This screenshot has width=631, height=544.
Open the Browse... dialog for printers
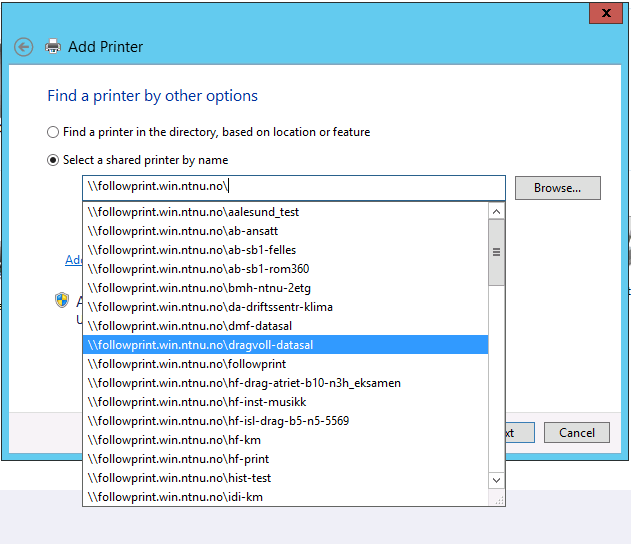tap(558, 188)
